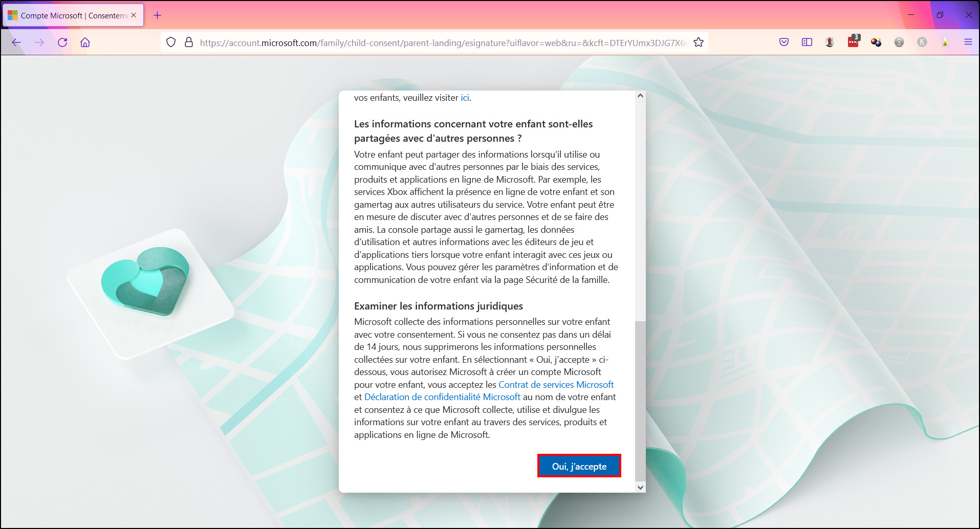
Task: Accept with the "Oui, j'accepte" button
Action: [x=579, y=466]
